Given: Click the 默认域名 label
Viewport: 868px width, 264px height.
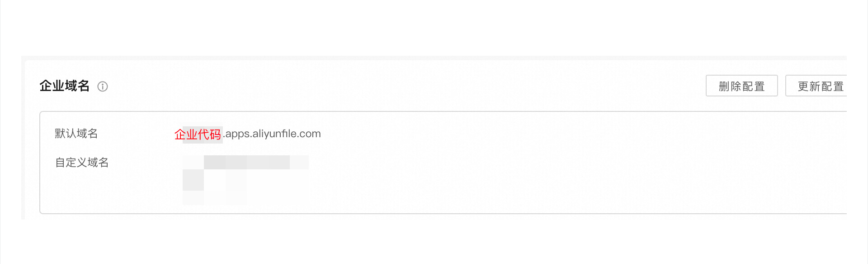Looking at the screenshot, I should tap(76, 134).
